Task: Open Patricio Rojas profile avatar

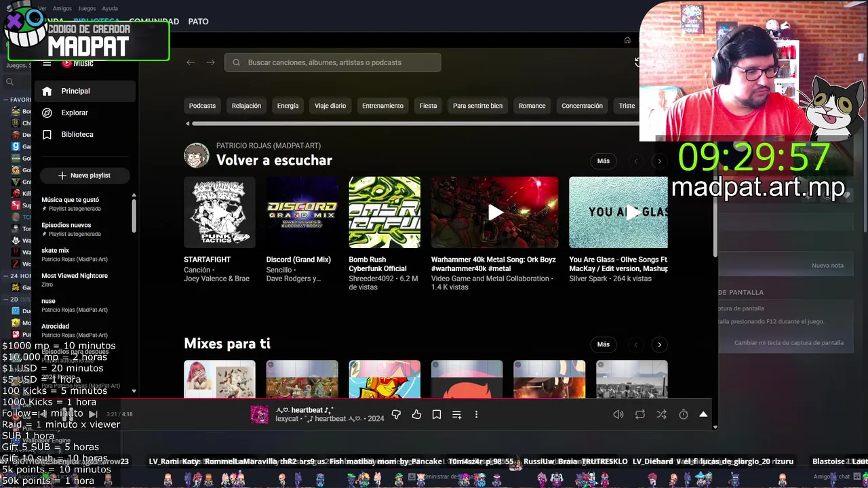Action: click(x=197, y=155)
